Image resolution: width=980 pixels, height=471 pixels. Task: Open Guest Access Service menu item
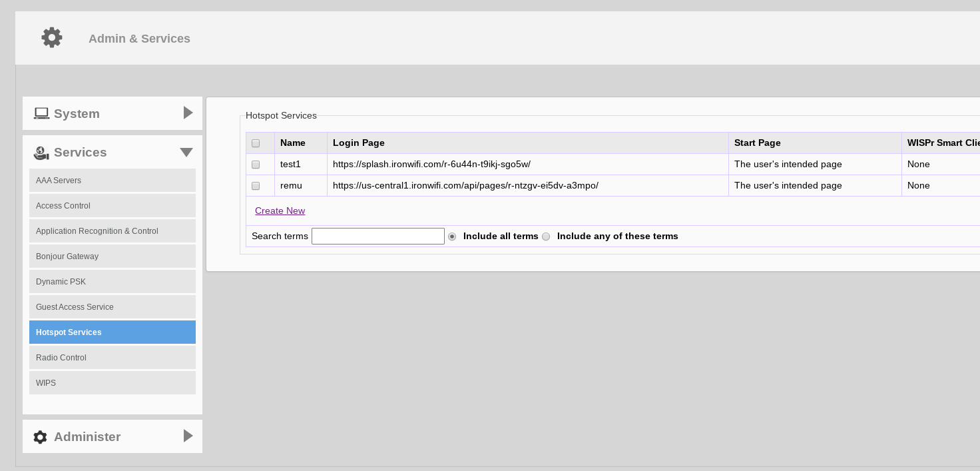click(x=113, y=307)
